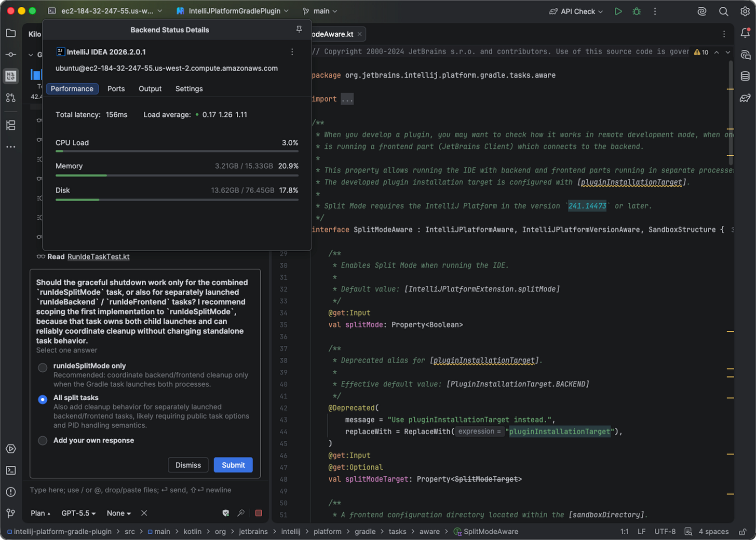The height and width of the screenshot is (540, 756).
Task: Switch to the Performance tab
Action: click(72, 89)
